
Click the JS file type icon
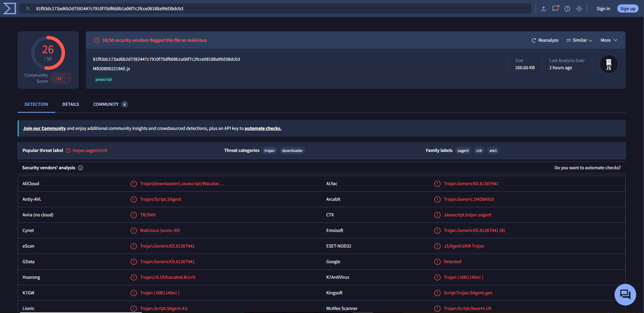(x=608, y=64)
